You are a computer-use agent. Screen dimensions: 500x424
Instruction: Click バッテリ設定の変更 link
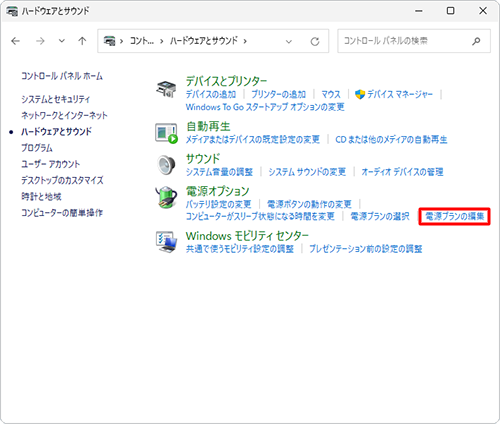218,204
